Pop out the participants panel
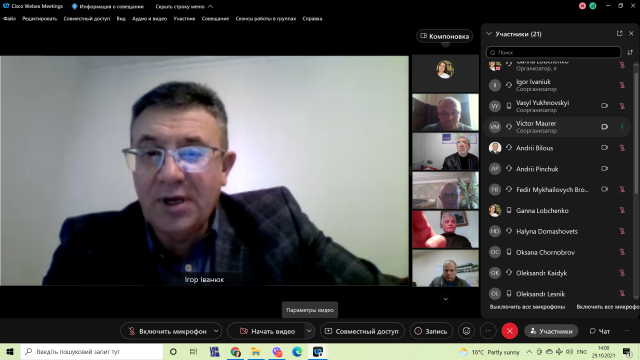Image resolution: width=640 pixels, height=360 pixels. 620,33
